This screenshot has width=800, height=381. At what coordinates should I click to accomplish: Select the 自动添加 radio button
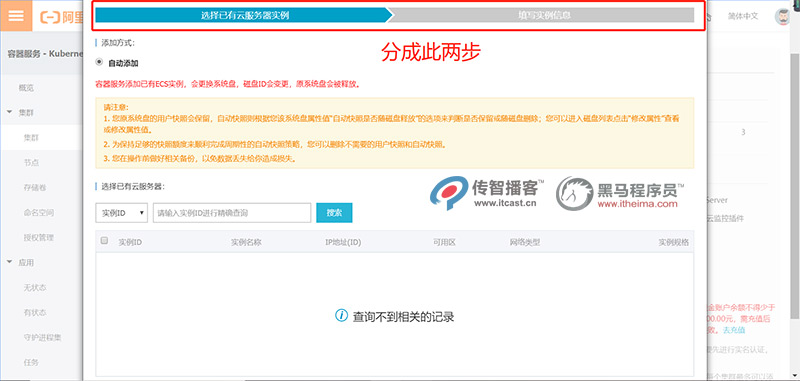click(x=99, y=62)
